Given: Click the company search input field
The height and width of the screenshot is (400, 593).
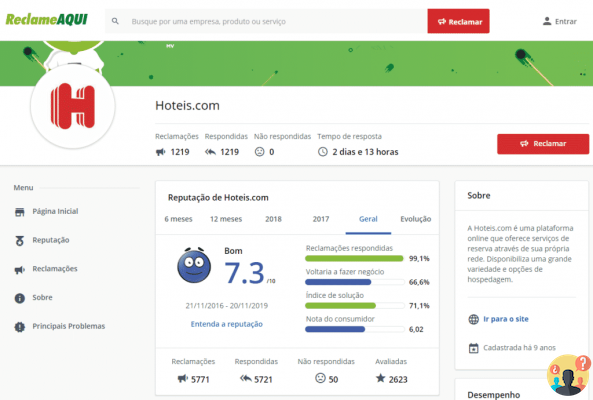Looking at the screenshot, I should coord(266,21).
